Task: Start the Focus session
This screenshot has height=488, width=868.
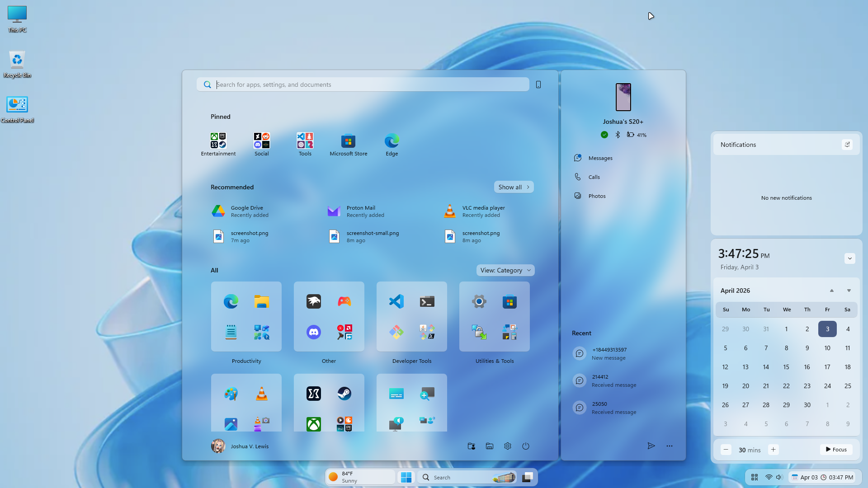Action: (x=836, y=450)
